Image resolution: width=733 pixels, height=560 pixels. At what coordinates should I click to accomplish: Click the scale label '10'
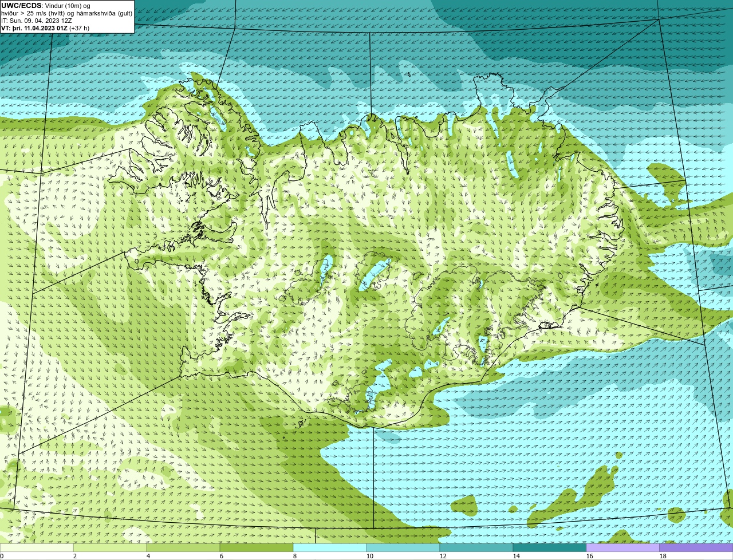(370, 556)
